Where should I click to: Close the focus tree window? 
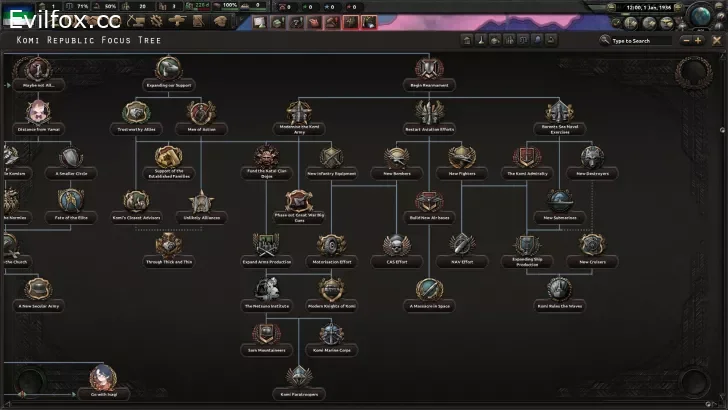[714, 41]
